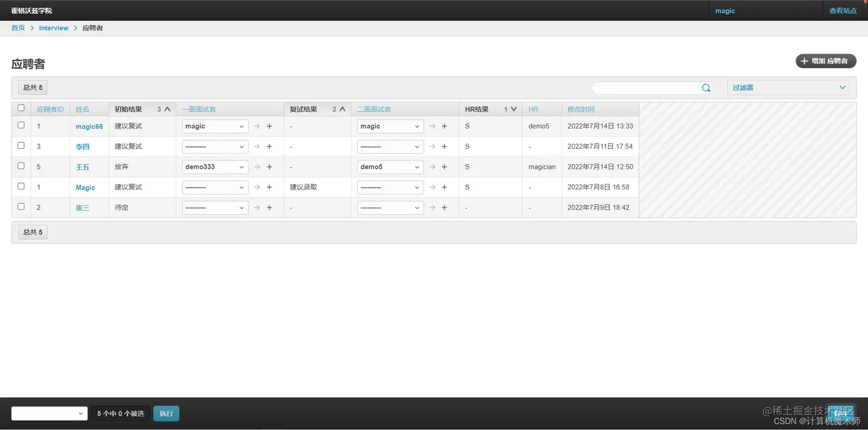
Task: Check the box for 王五 row
Action: pos(21,166)
